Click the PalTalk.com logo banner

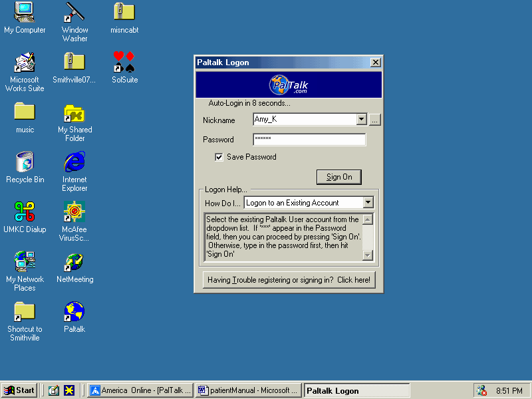coord(289,84)
